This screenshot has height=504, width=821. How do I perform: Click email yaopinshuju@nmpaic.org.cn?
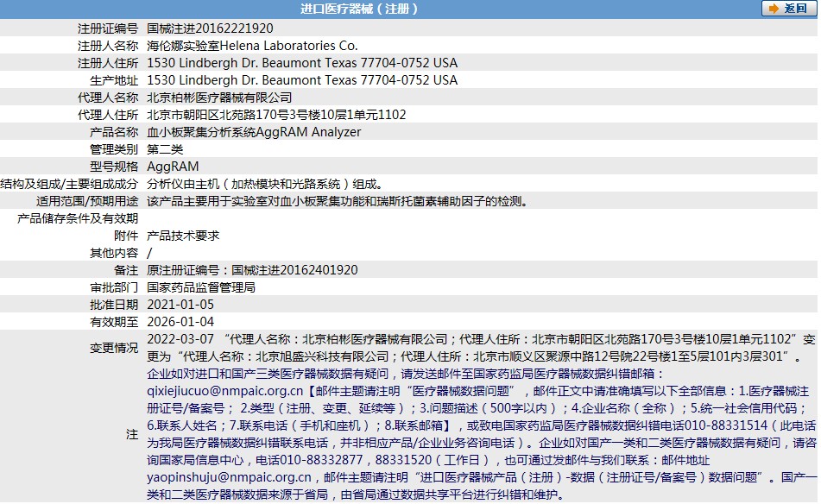click(x=230, y=477)
